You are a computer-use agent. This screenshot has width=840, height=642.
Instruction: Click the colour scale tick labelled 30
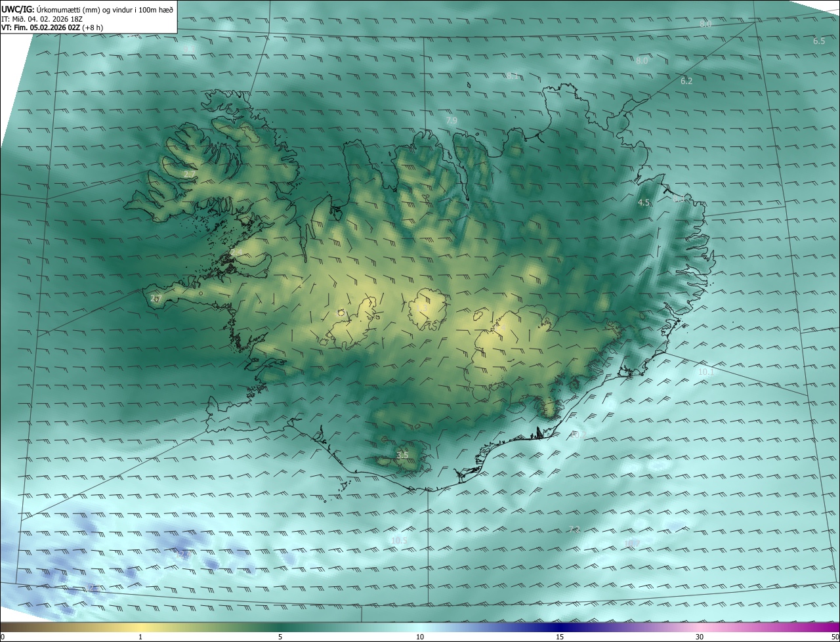[x=700, y=637]
